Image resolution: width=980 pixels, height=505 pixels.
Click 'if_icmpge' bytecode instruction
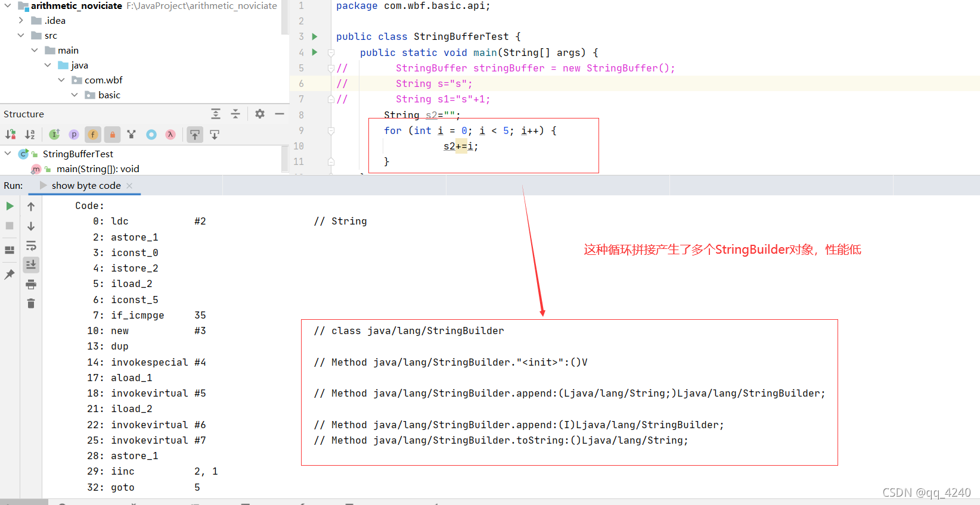click(138, 315)
